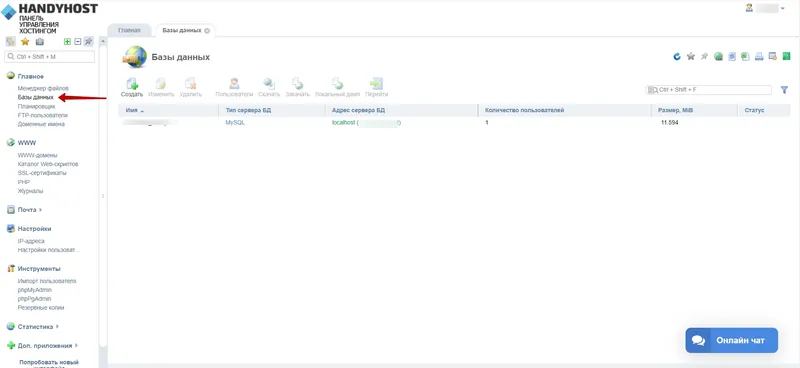Click the localhost server address cell
The height and width of the screenshot is (368, 800).
click(366, 123)
